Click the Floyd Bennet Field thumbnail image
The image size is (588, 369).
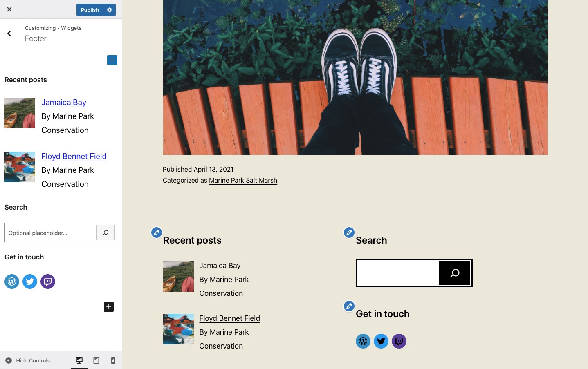20,167
